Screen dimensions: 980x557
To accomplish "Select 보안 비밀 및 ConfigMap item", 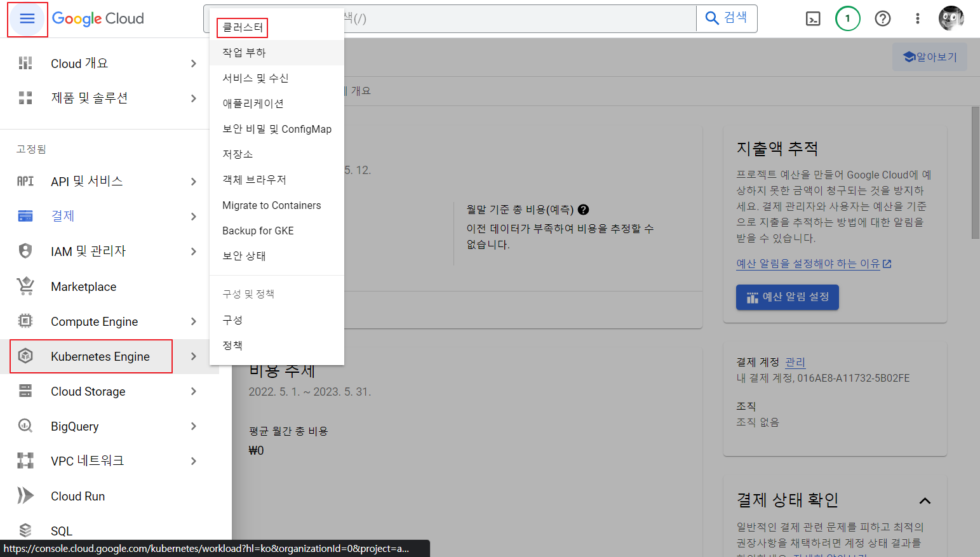I will tap(276, 129).
